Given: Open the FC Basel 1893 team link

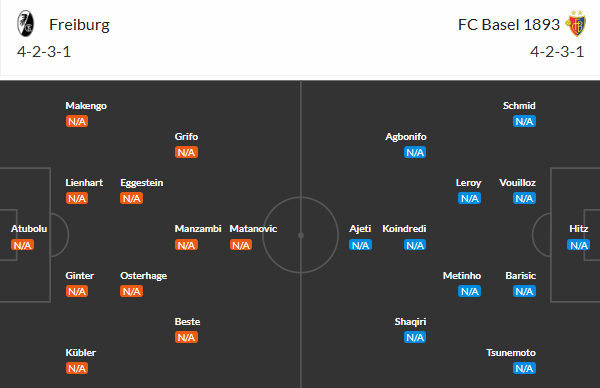Looking at the screenshot, I should pyautogui.click(x=509, y=25).
